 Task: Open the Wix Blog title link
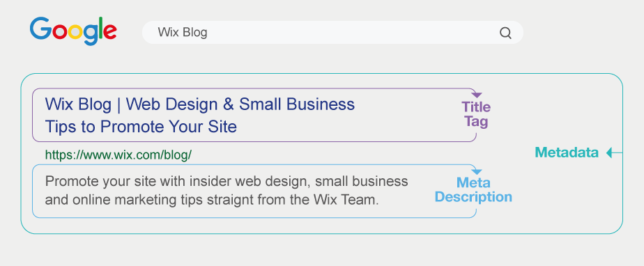[199, 116]
